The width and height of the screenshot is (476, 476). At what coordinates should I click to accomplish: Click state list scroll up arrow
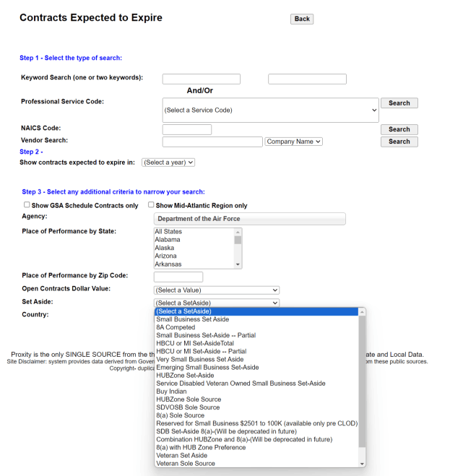click(238, 233)
